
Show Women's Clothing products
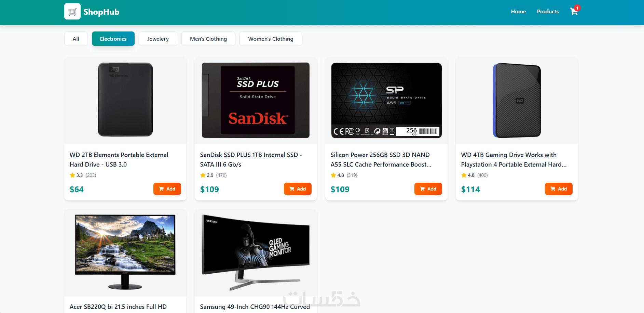pyautogui.click(x=271, y=39)
